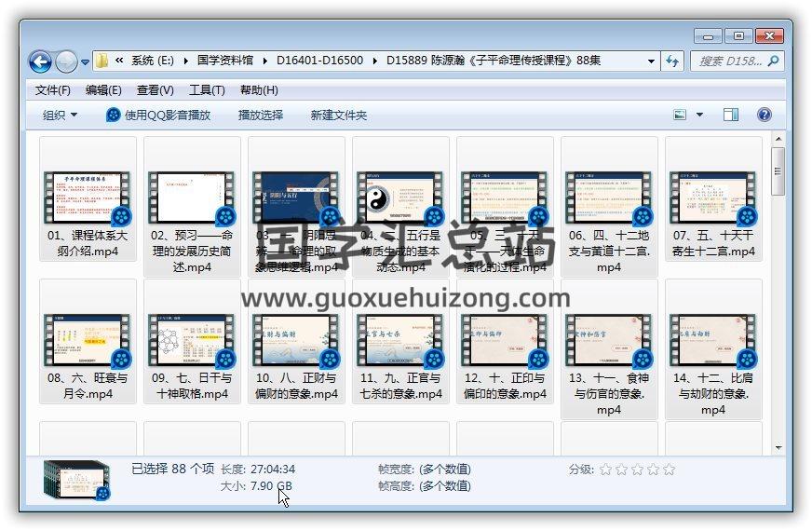Screen dimensions: 812x531
Task: Refresh the current folder view
Action: pyautogui.click(x=672, y=61)
